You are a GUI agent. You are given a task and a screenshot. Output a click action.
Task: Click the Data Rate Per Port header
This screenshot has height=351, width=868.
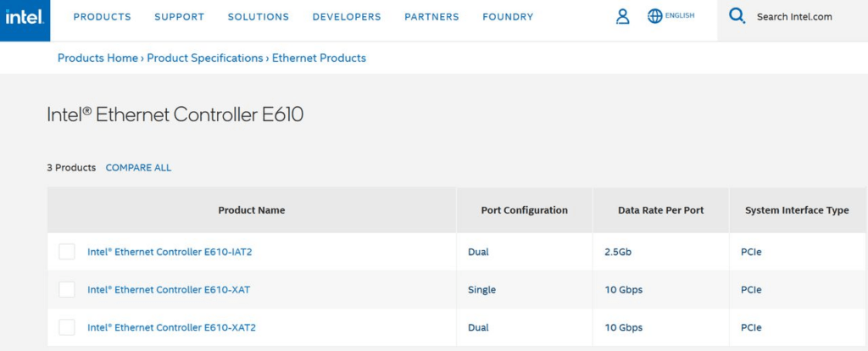pos(661,210)
